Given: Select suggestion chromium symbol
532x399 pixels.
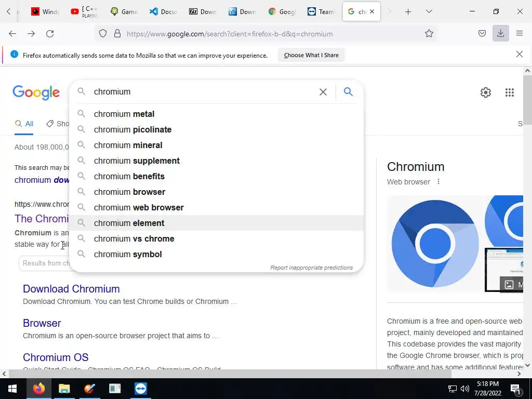Looking at the screenshot, I should tap(217, 254).
